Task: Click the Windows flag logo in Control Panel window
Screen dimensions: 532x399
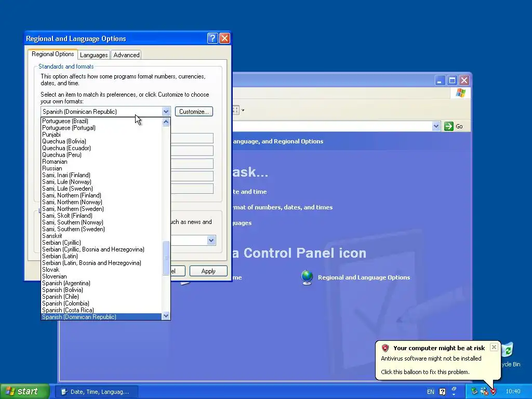Action: pos(460,92)
